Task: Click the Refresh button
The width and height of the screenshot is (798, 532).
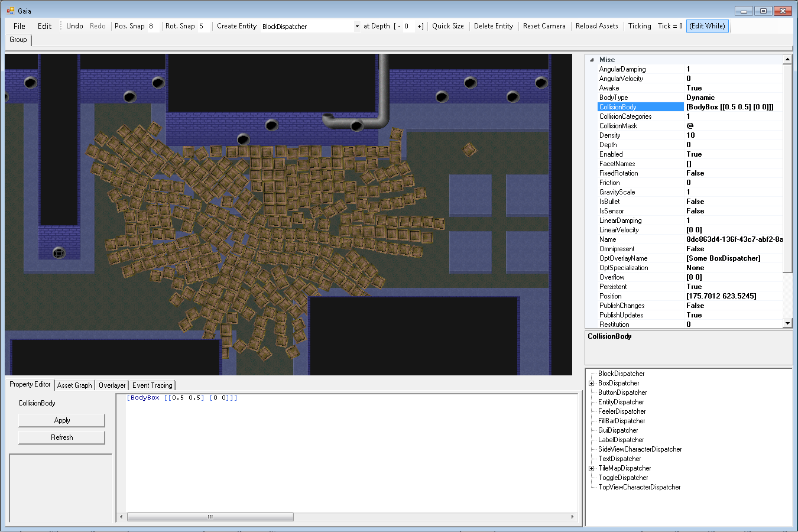Action: [61, 437]
